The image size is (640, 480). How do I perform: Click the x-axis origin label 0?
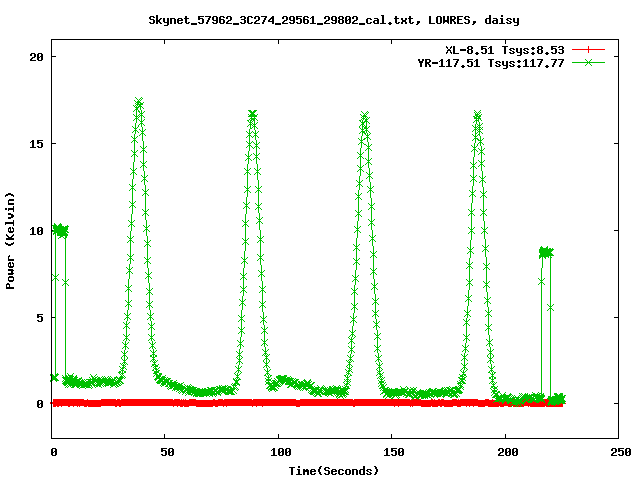point(54,452)
